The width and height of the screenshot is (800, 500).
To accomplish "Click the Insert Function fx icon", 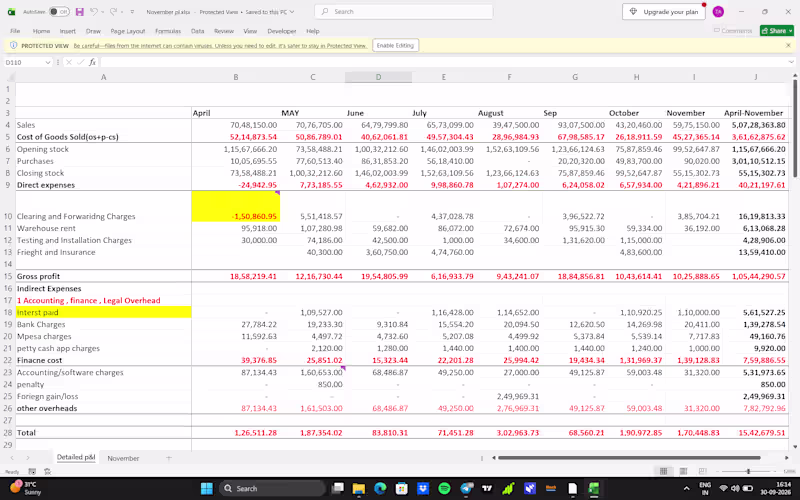I will (x=92, y=62).
